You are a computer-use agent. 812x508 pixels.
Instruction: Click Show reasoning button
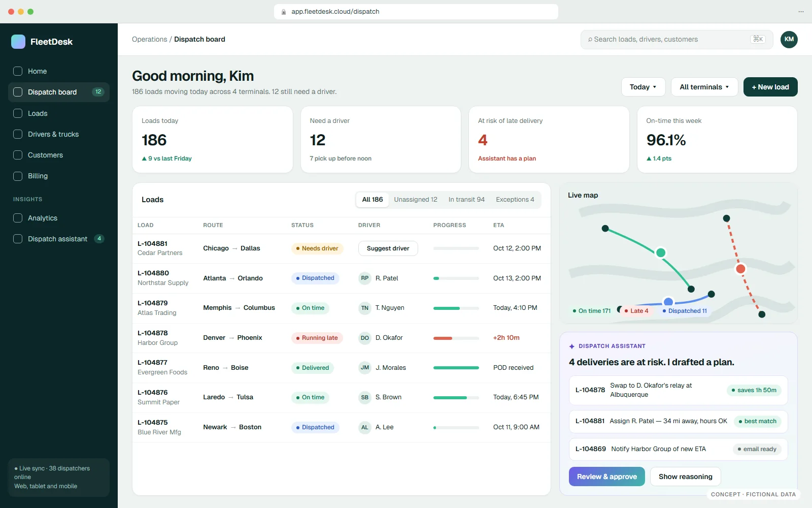(686, 477)
